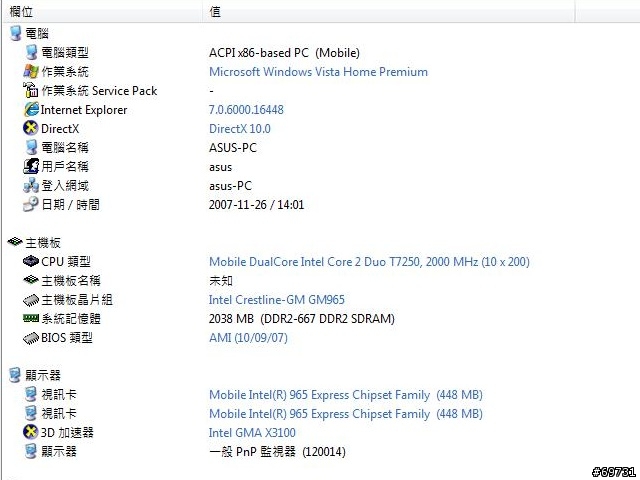Viewport: 640px width, 480px height.
Task: Open the Core 2 Duo T7250 CPU link
Action: pyautogui.click(x=369, y=262)
